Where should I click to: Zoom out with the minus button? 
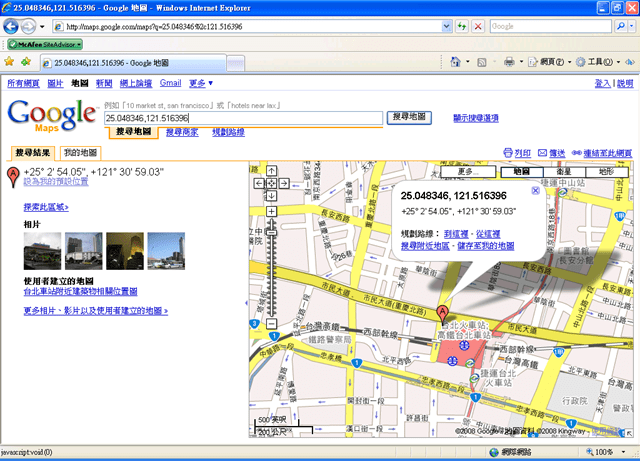[271, 324]
